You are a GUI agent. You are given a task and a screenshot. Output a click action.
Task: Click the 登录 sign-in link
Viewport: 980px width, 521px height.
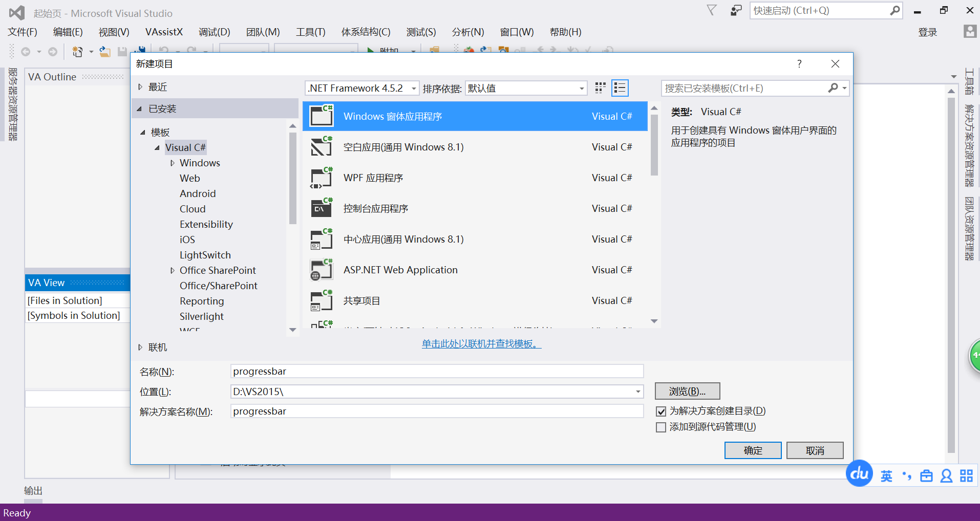pos(928,32)
